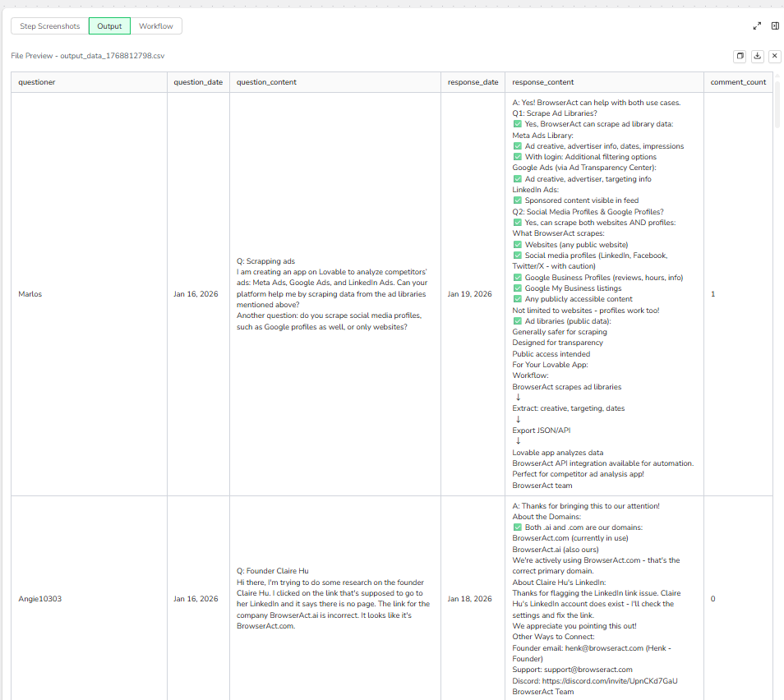This screenshot has height=700, width=784.
Task: Close the file preview
Action: 774,56
